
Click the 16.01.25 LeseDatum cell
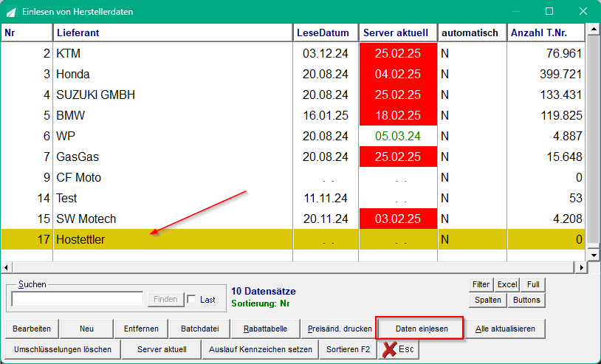(x=326, y=115)
